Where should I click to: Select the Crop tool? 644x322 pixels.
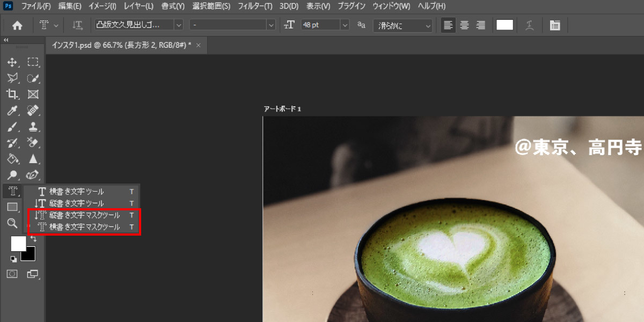point(12,94)
